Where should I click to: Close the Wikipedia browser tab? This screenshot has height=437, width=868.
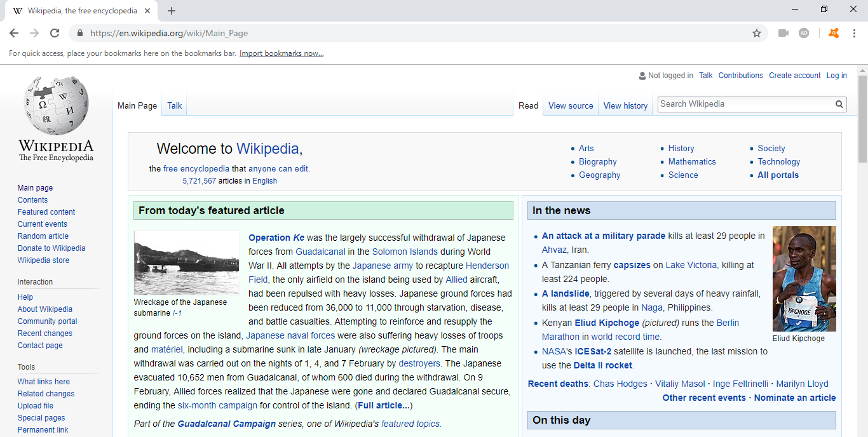point(147,11)
